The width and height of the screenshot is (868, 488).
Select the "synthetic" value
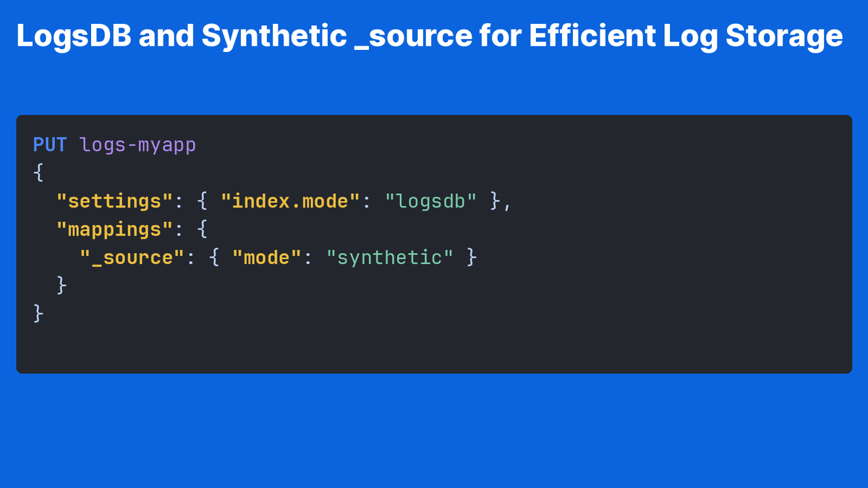pos(390,258)
